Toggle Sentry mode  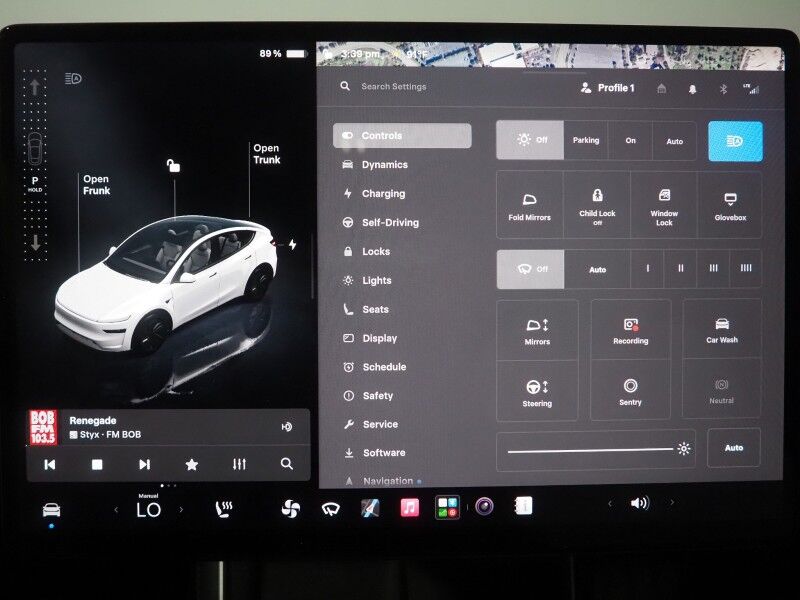coord(631,391)
